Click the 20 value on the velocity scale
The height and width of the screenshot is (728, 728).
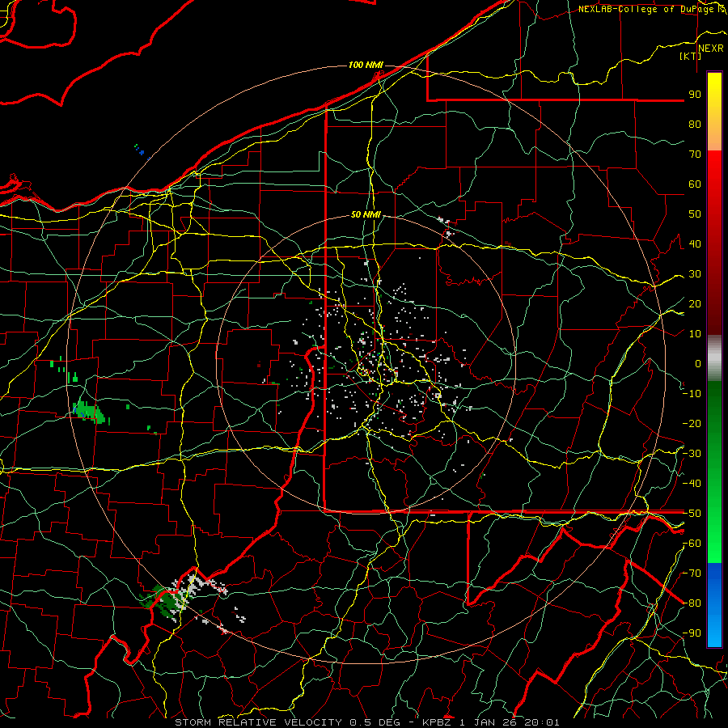(x=695, y=303)
